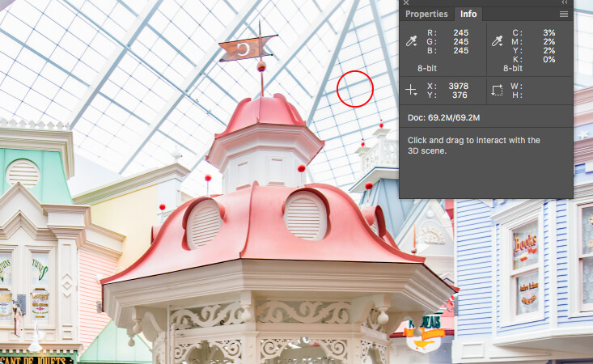
Task: Click the 8-bit label under CMYK readout
Action: pyautogui.click(x=513, y=69)
